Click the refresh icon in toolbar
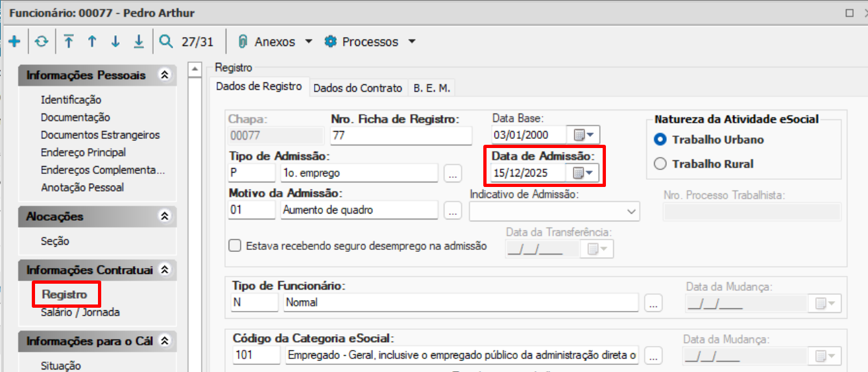Image resolution: width=868 pixels, height=372 pixels. point(42,42)
